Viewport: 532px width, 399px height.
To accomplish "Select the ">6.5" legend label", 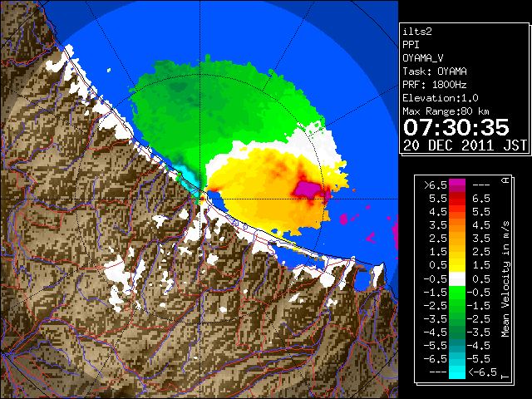I will (436, 185).
